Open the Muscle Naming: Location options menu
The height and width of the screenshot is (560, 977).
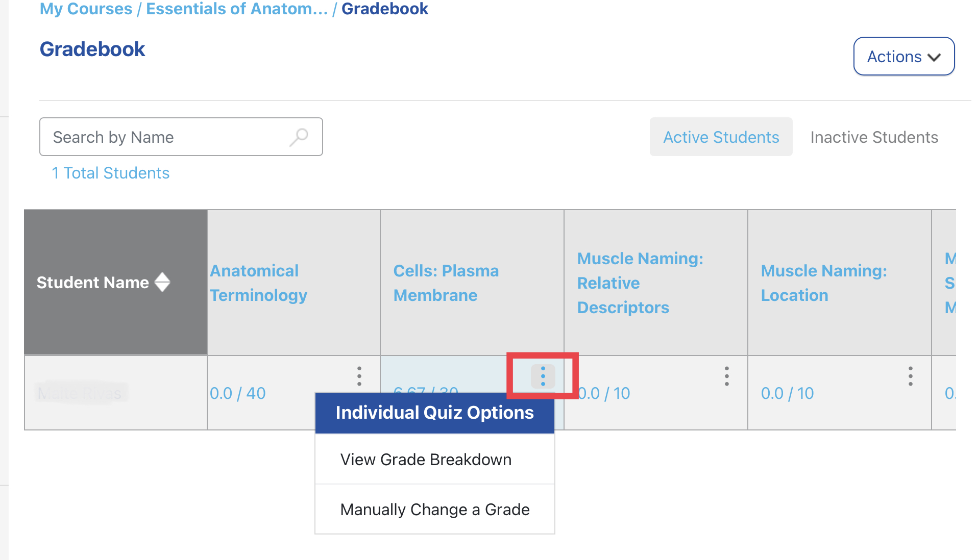910,376
